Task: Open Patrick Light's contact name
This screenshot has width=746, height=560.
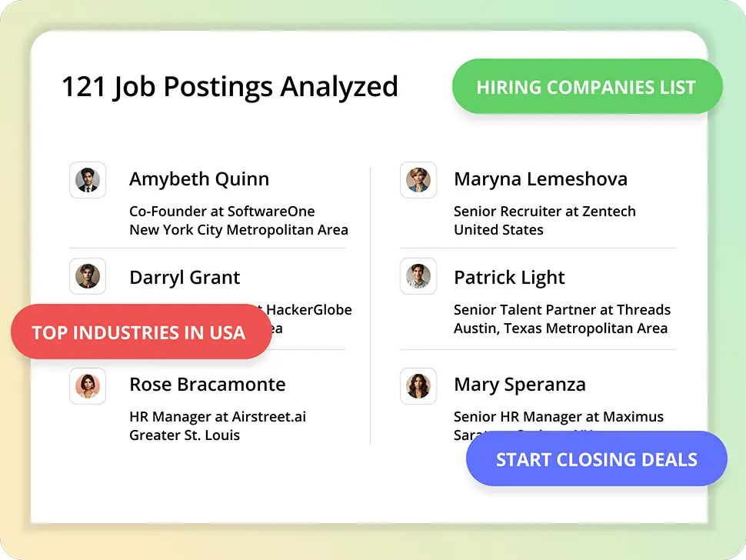Action: pos(509,278)
